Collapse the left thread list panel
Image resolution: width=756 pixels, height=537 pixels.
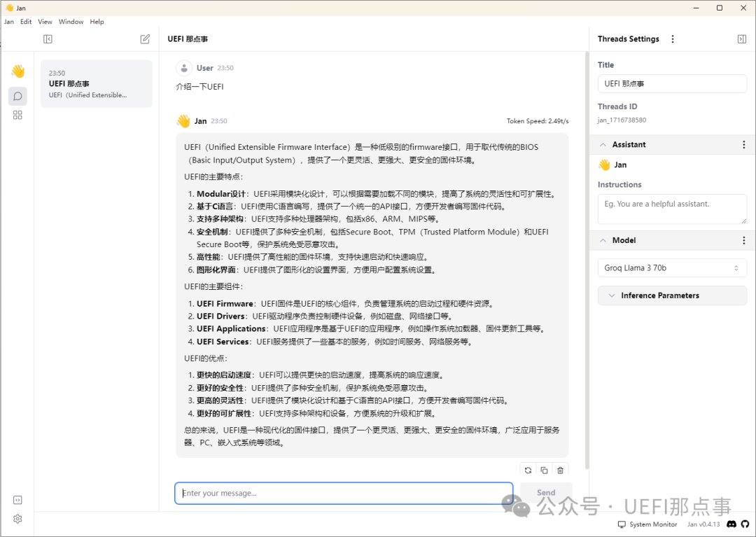48,39
